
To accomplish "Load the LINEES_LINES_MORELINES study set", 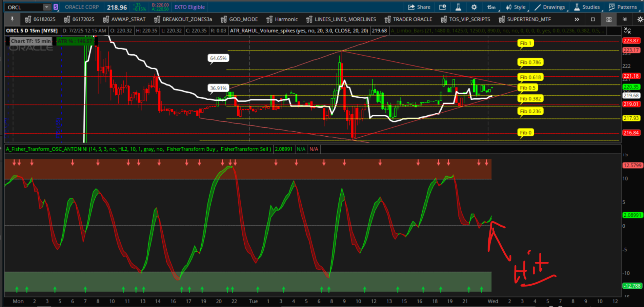I will (341, 19).
